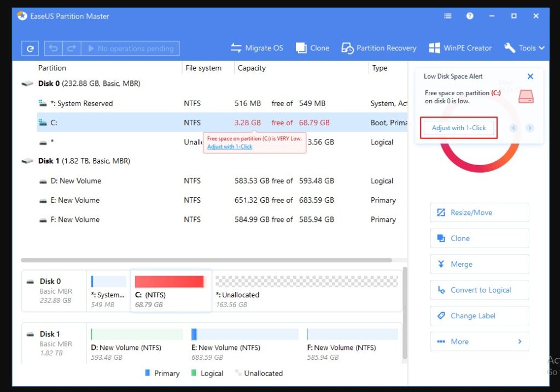Start Partition Recovery
560x392 pixels.
coord(378,48)
